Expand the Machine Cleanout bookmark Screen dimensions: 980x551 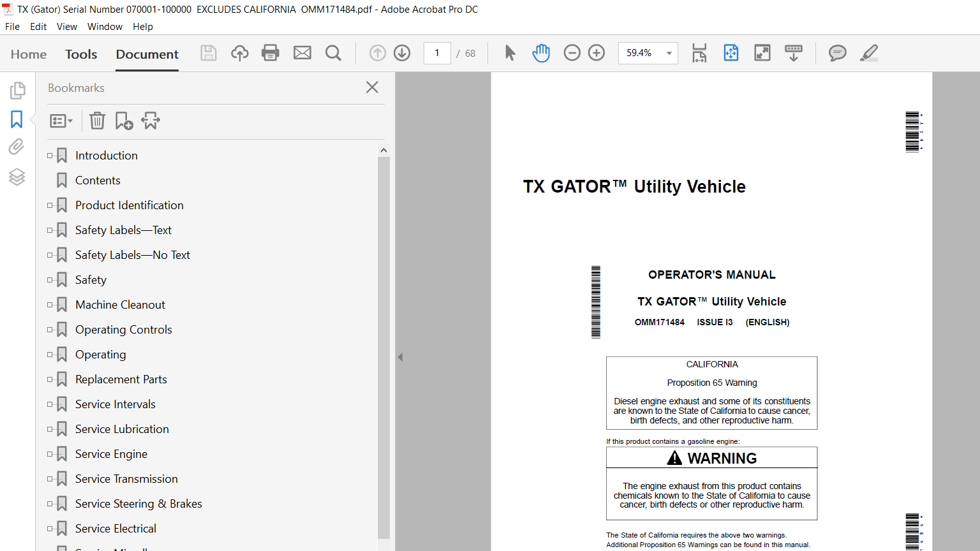click(50, 305)
